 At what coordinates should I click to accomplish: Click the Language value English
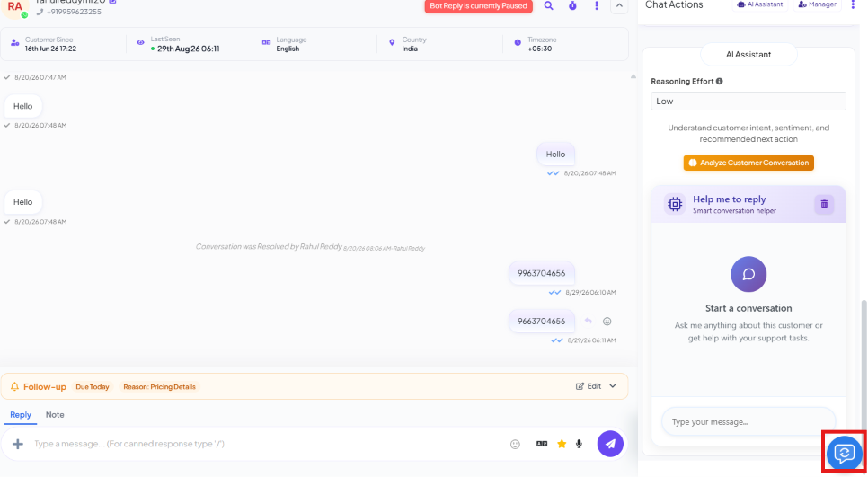pos(288,49)
